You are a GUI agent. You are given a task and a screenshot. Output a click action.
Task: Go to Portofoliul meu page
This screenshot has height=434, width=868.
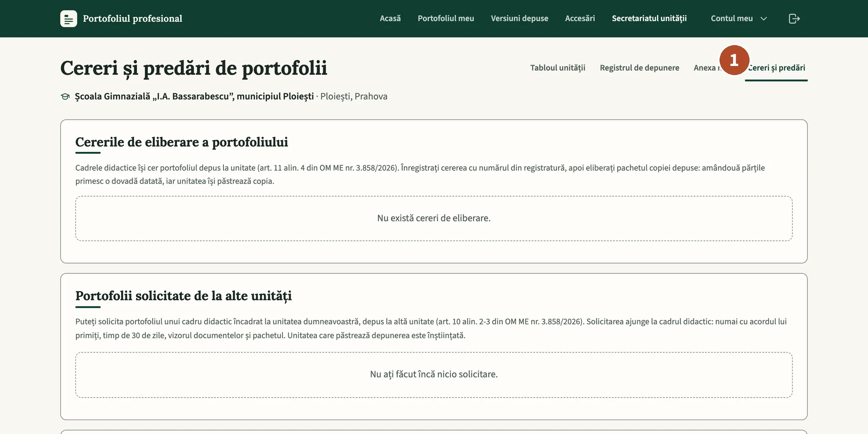click(446, 19)
